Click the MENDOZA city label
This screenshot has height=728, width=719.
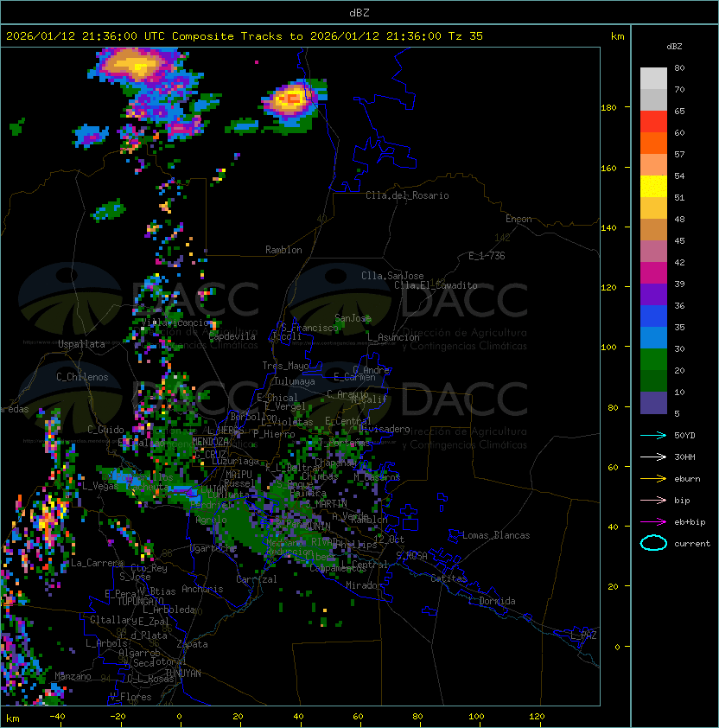[210, 441]
